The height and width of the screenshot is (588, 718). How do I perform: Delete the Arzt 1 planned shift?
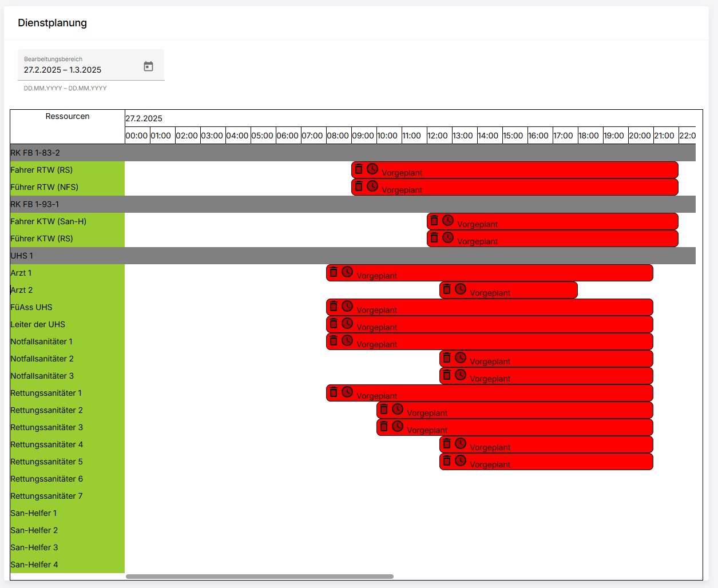tap(334, 272)
